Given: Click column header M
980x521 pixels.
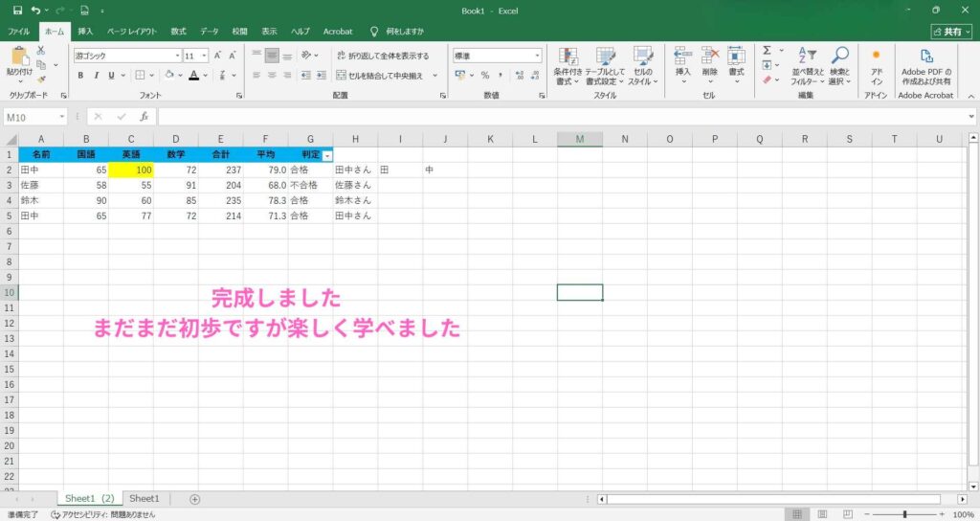Looking at the screenshot, I should (x=580, y=139).
